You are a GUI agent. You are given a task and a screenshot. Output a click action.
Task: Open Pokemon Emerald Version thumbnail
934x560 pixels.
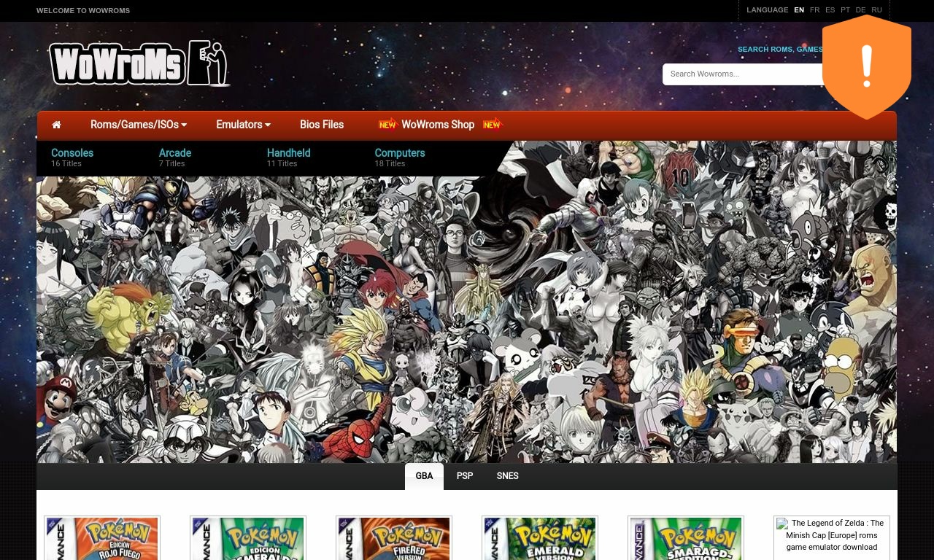540,538
